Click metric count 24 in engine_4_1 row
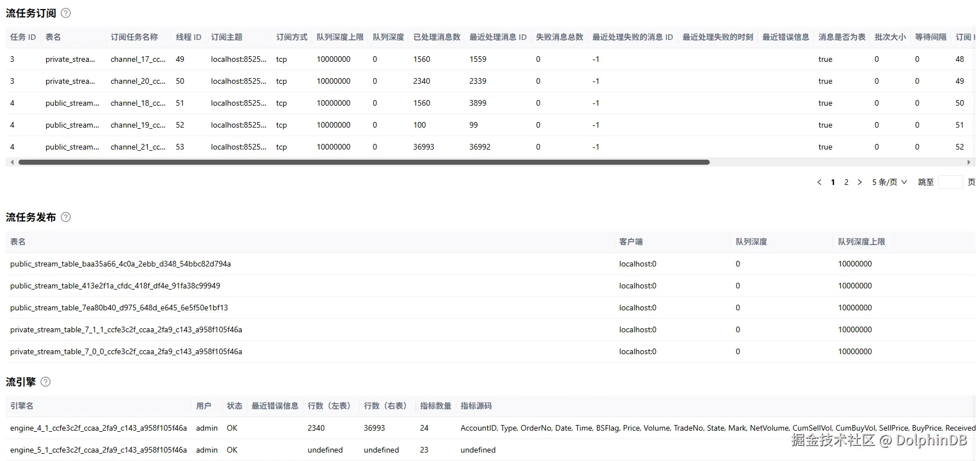Viewport: 980px width, 461px height. click(x=424, y=428)
